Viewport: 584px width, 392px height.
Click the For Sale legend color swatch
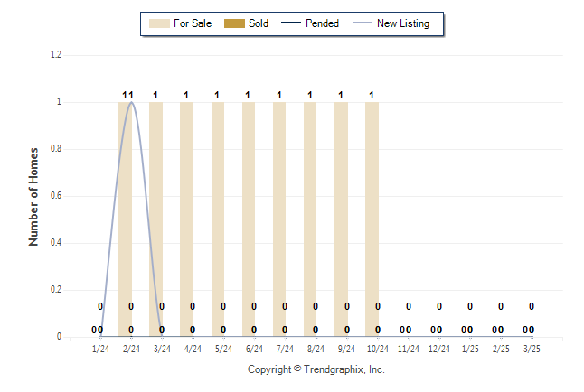(x=159, y=23)
